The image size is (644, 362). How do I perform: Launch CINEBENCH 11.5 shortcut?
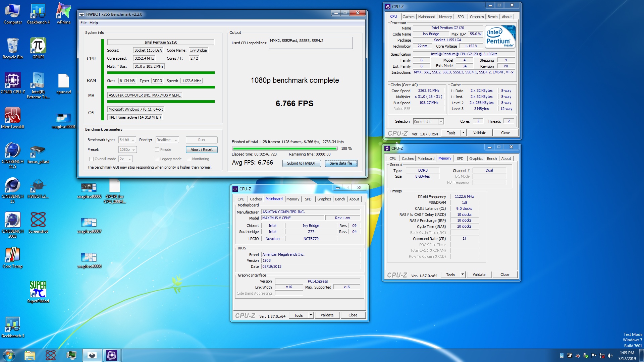point(13,155)
